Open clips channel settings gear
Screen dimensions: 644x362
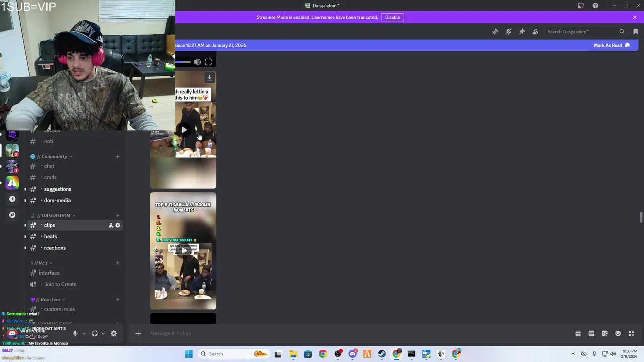118,225
